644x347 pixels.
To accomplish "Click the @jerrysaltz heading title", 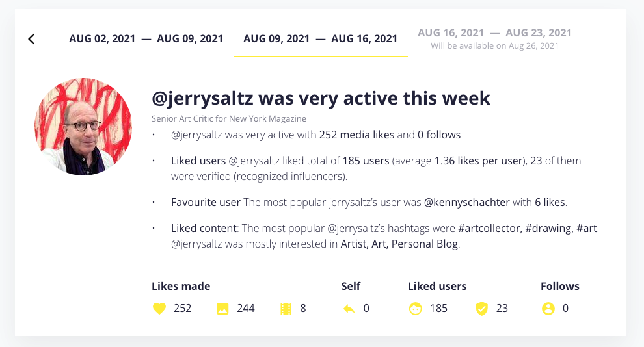I will [321, 98].
